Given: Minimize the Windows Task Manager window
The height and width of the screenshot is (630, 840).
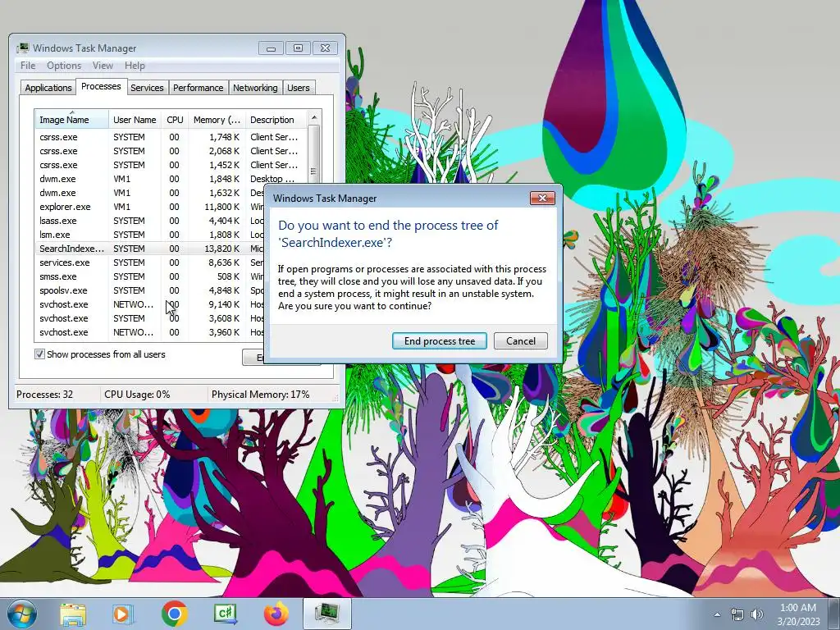Looking at the screenshot, I should pos(271,48).
